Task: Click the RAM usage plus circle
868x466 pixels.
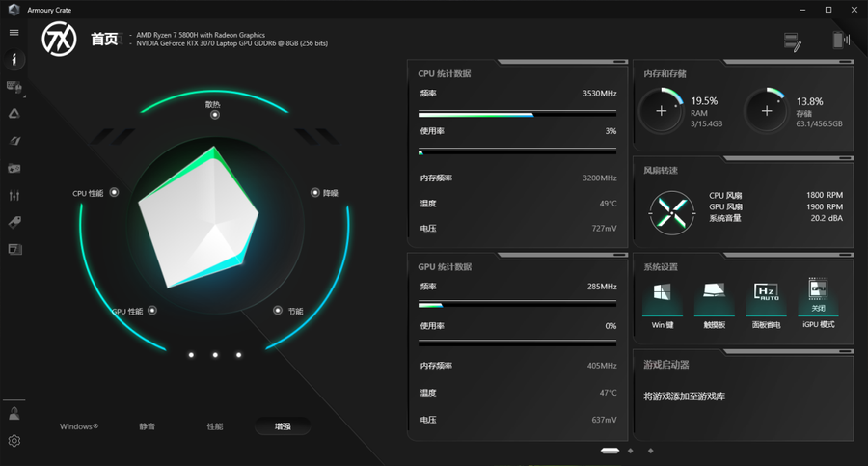Action: click(x=661, y=111)
